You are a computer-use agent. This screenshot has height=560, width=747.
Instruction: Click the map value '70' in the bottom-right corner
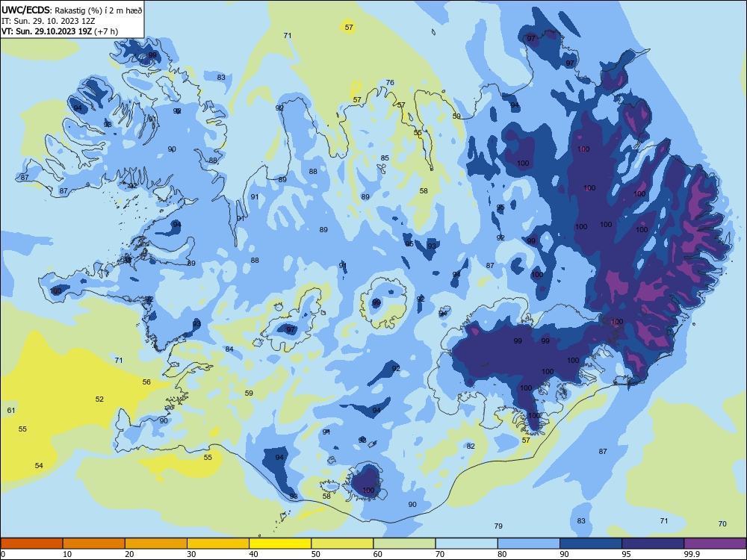[722, 524]
